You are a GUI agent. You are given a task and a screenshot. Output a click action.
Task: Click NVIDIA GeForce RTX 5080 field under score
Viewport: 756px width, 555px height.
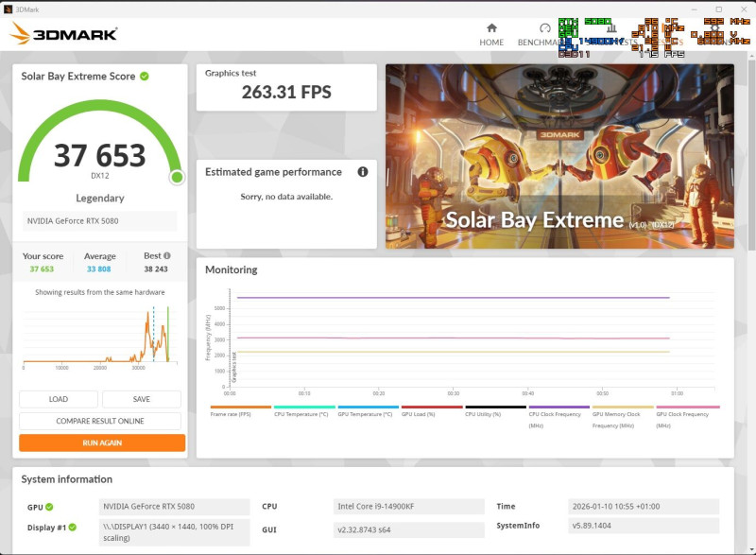coord(99,221)
